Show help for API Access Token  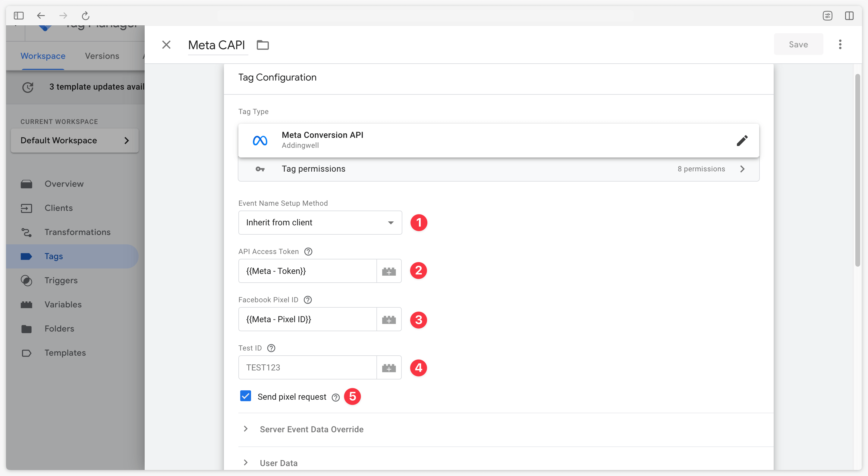point(308,252)
